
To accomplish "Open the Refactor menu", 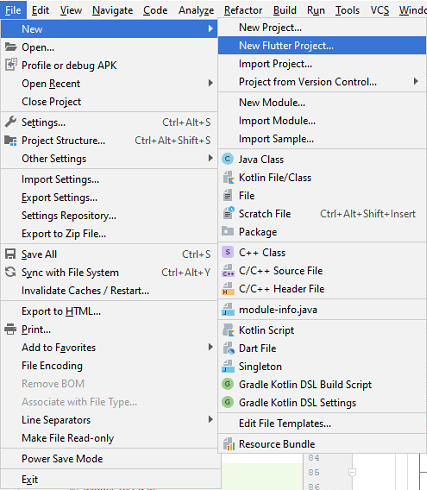I will pos(243,10).
